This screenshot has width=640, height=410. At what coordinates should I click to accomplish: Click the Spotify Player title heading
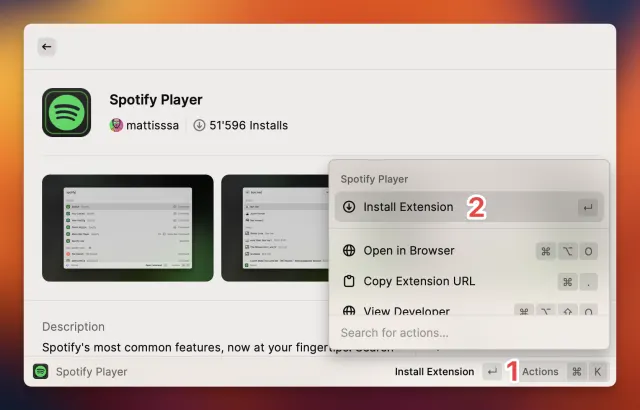tap(156, 100)
